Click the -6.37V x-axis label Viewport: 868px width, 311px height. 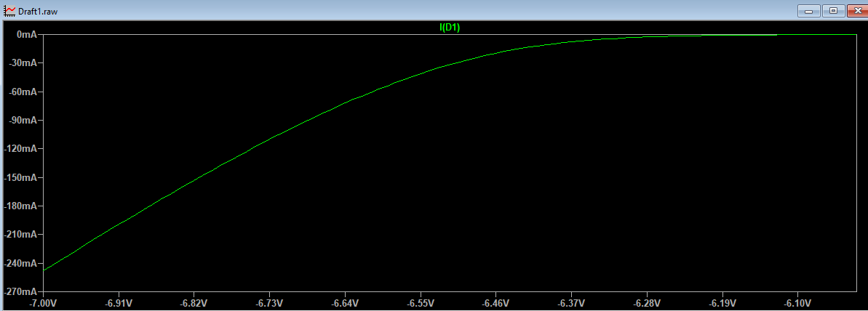570,304
